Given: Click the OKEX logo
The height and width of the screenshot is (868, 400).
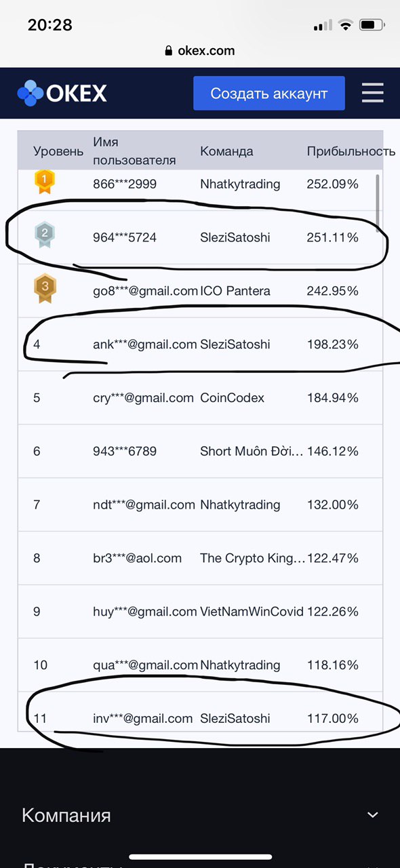Looking at the screenshot, I should [x=62, y=93].
